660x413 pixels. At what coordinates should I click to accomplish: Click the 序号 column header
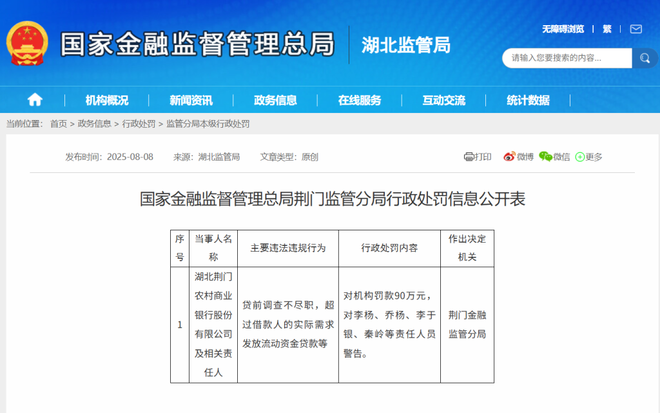[180, 248]
